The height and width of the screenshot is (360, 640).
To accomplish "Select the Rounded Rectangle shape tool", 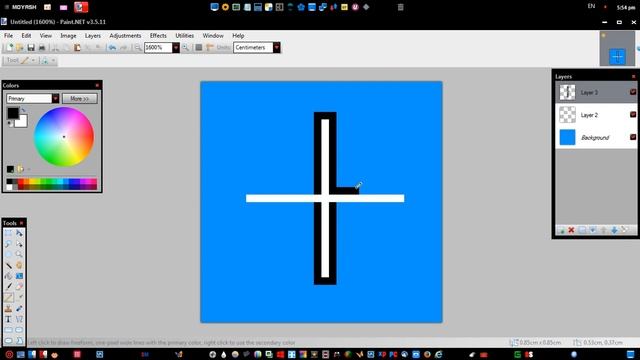I will [19, 330].
